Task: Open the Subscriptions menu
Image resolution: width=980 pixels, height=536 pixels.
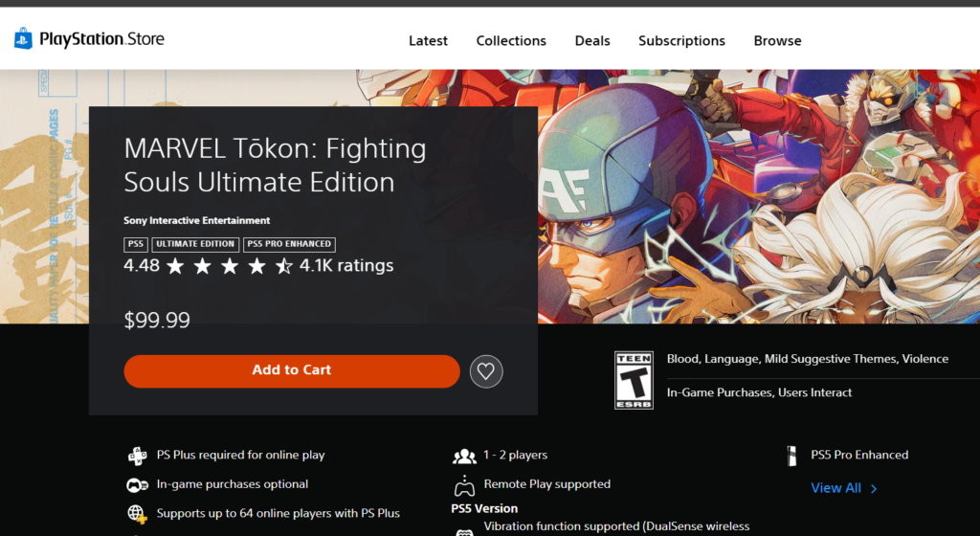Action: (681, 40)
